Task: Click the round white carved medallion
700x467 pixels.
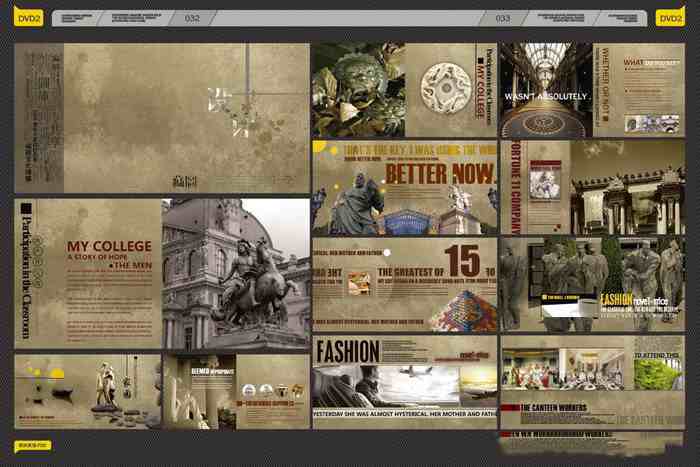Action: point(446,87)
